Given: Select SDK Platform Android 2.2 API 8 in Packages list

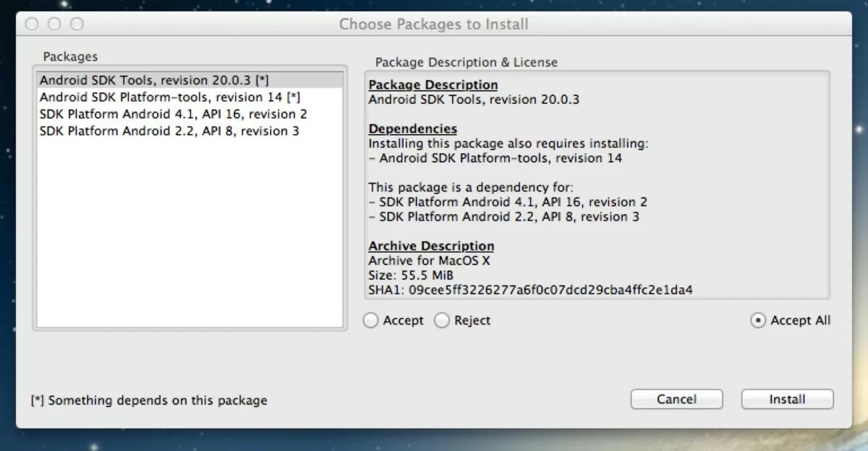Looking at the screenshot, I should [x=190, y=132].
